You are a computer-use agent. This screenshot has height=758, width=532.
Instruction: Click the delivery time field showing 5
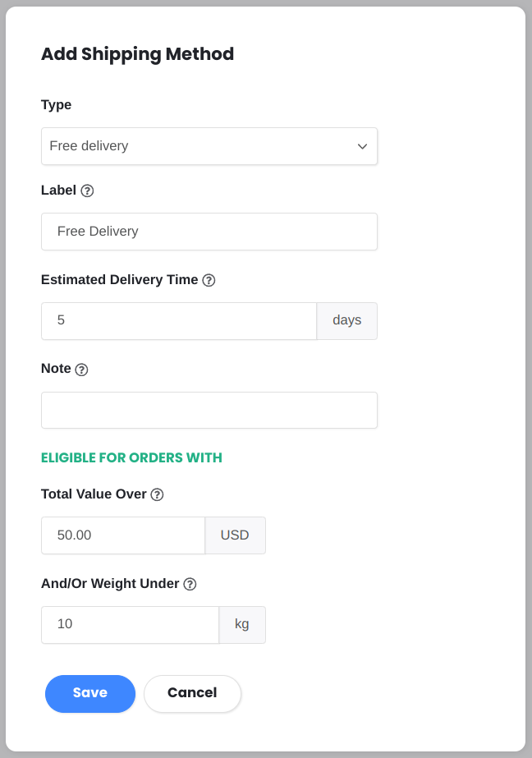(179, 321)
